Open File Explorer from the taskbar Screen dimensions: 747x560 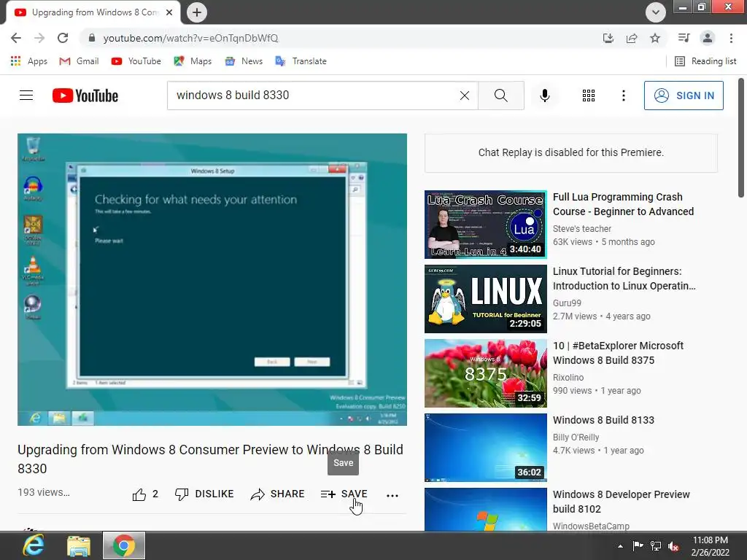(79, 545)
